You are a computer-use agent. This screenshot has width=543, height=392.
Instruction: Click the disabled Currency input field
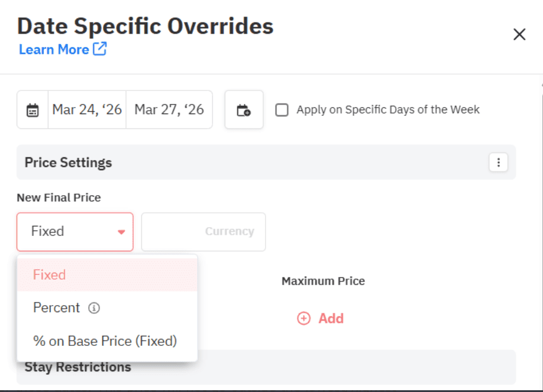(x=203, y=231)
